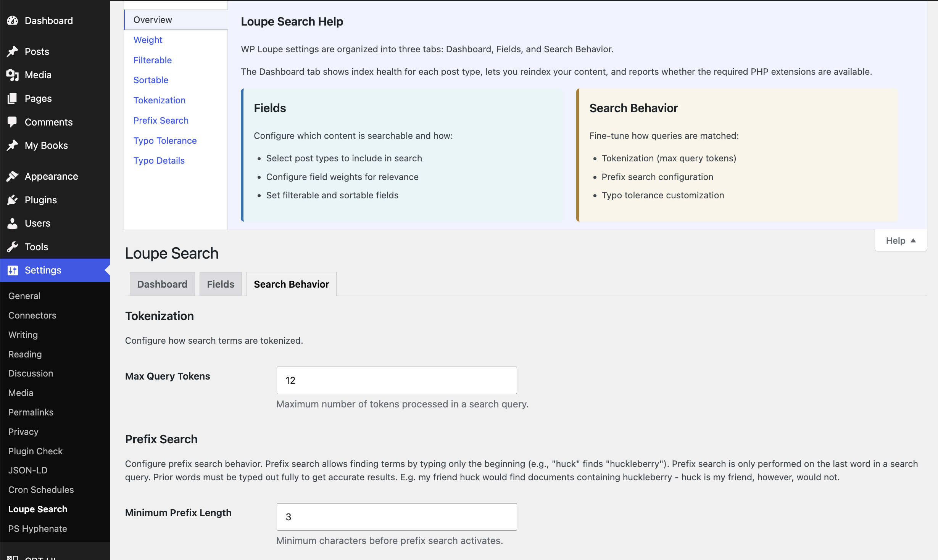Go to Connectors settings
This screenshot has width=938, height=560.
(x=32, y=315)
